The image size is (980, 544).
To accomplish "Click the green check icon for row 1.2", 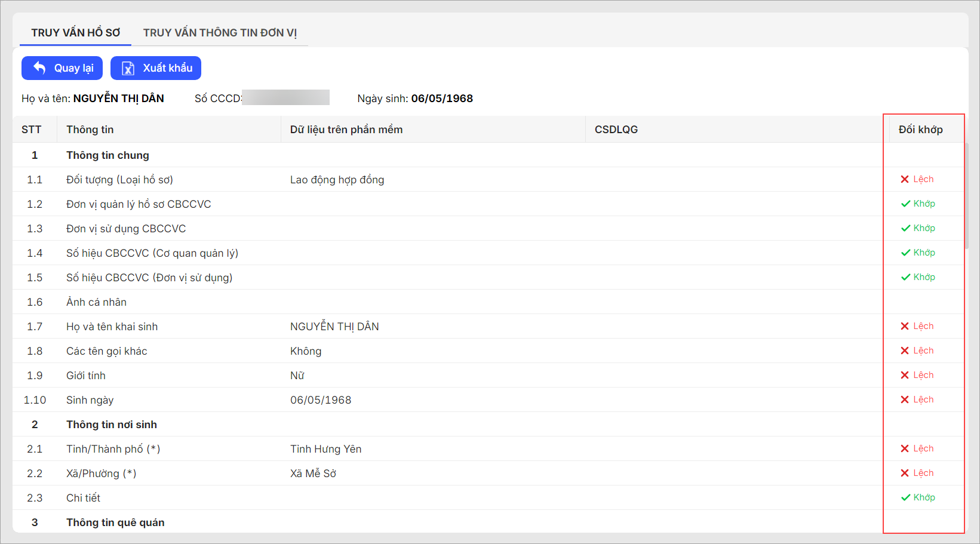I will tap(905, 204).
